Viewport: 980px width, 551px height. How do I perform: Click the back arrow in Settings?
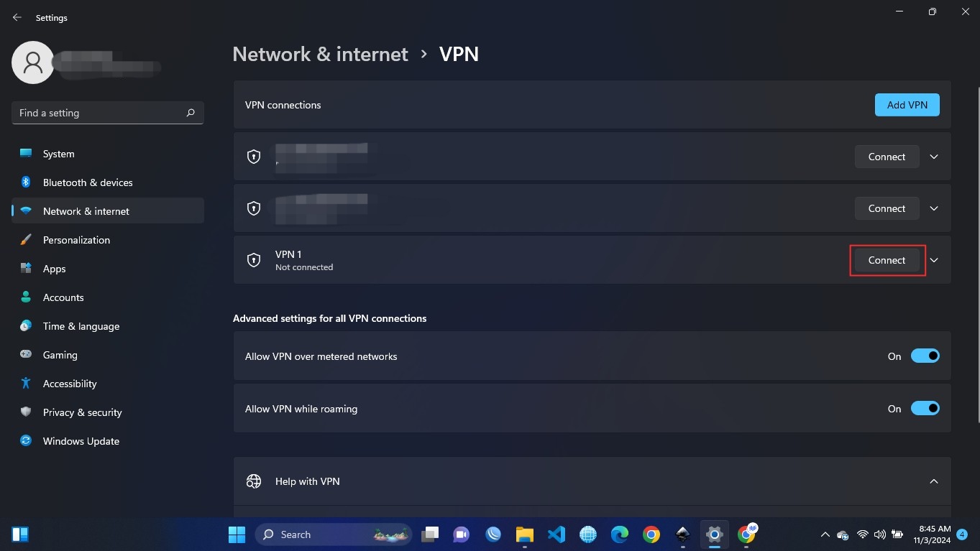point(17,17)
